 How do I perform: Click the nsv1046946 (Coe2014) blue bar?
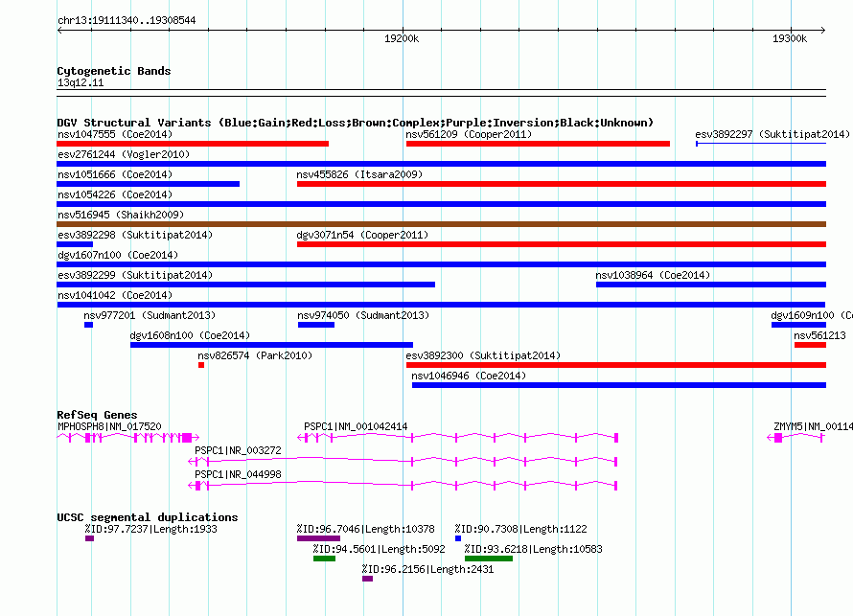click(x=619, y=385)
